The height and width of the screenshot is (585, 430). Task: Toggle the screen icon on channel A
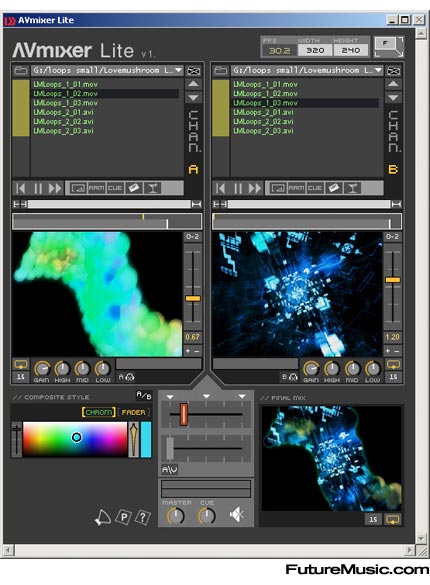[x=78, y=188]
